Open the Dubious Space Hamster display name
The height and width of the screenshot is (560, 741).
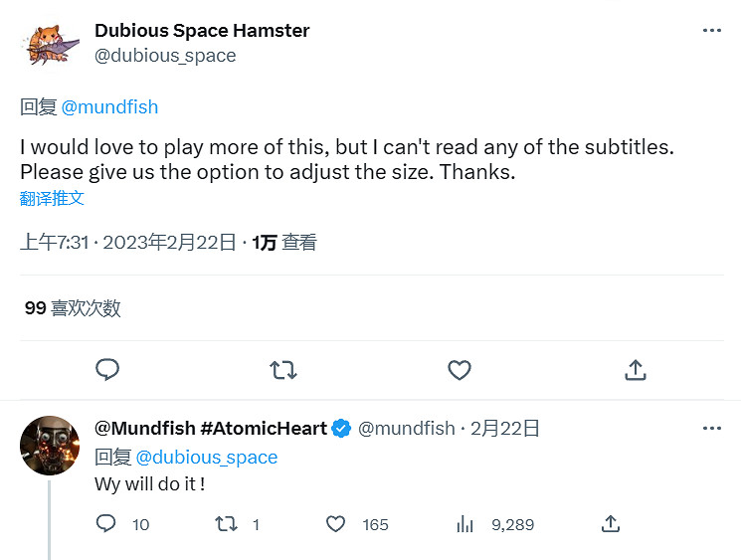202,31
